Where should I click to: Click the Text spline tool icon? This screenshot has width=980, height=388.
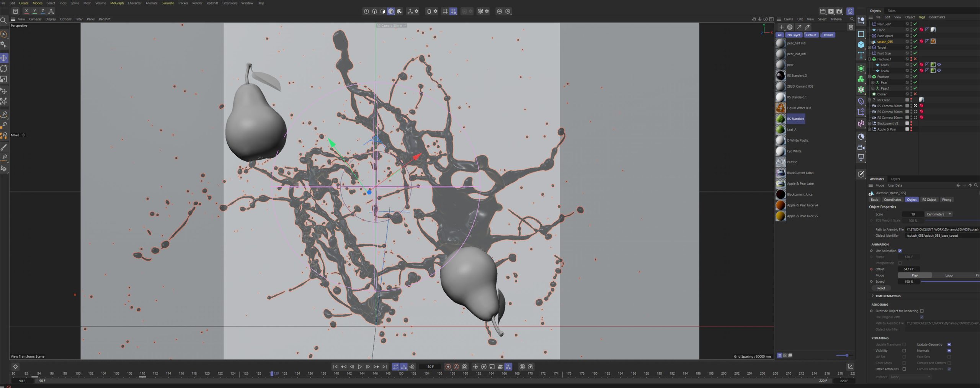[861, 55]
